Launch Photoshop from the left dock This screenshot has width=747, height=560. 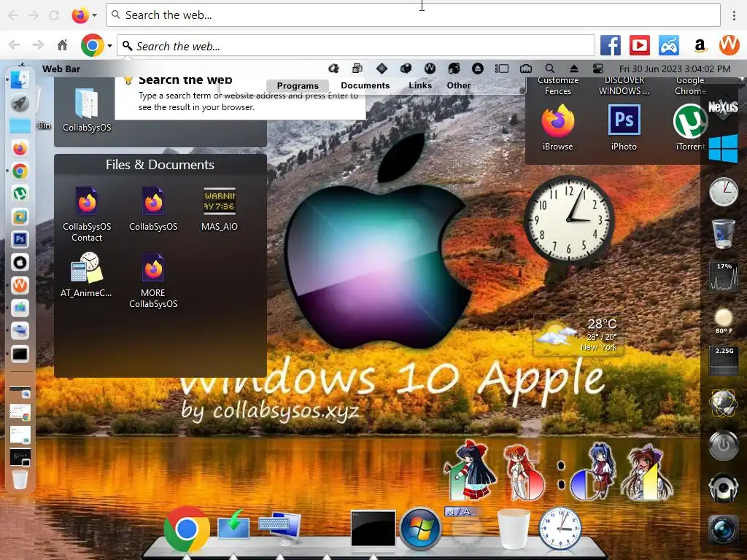[x=20, y=239]
